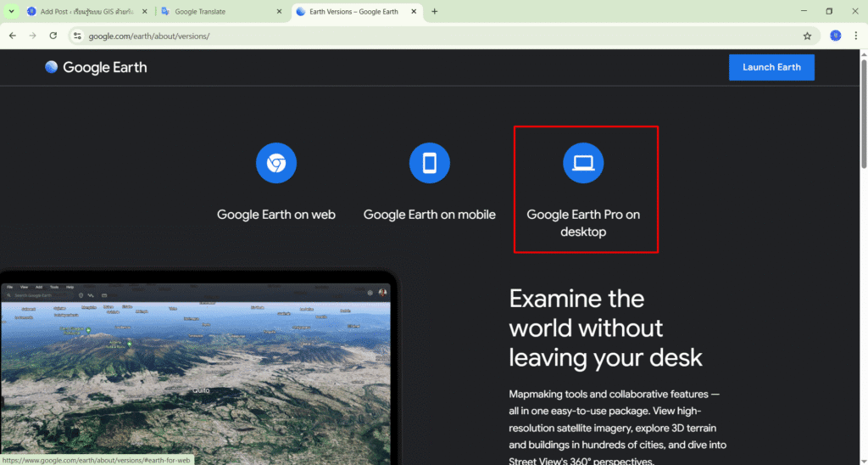
Task: Open the Chrome profile avatar
Action: (836, 36)
